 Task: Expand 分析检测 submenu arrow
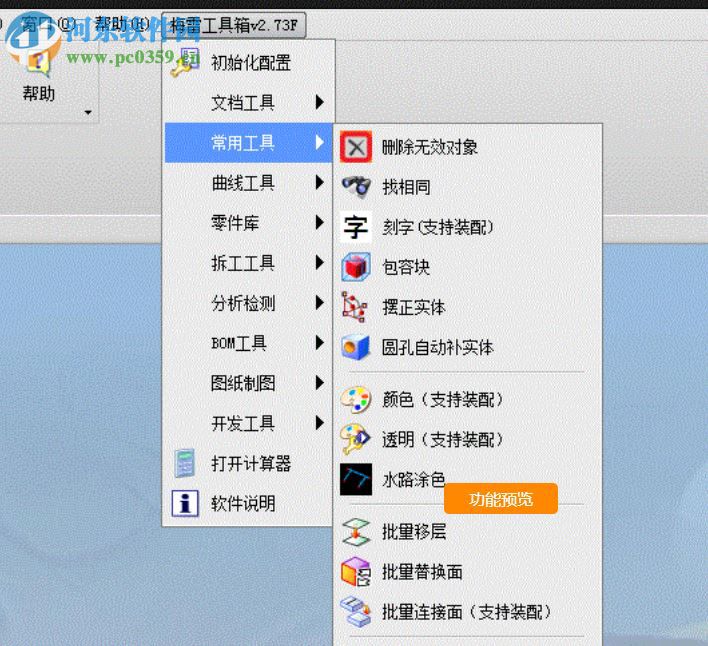pos(320,302)
